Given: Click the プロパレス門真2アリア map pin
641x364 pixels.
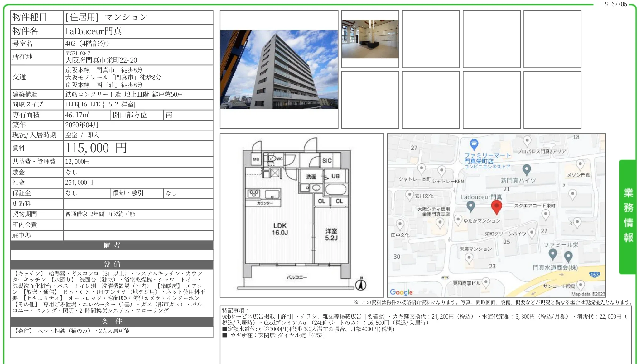Looking at the screenshot, I should [x=527, y=141].
